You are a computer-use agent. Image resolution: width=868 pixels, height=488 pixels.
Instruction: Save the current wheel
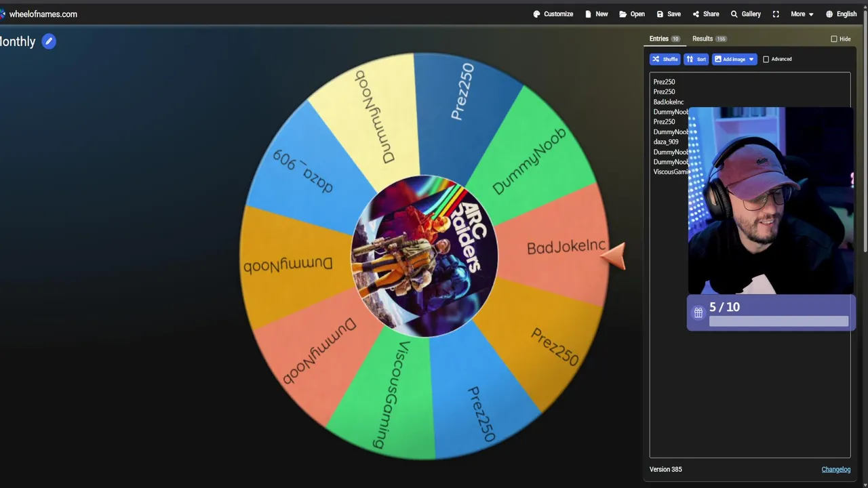(x=668, y=14)
